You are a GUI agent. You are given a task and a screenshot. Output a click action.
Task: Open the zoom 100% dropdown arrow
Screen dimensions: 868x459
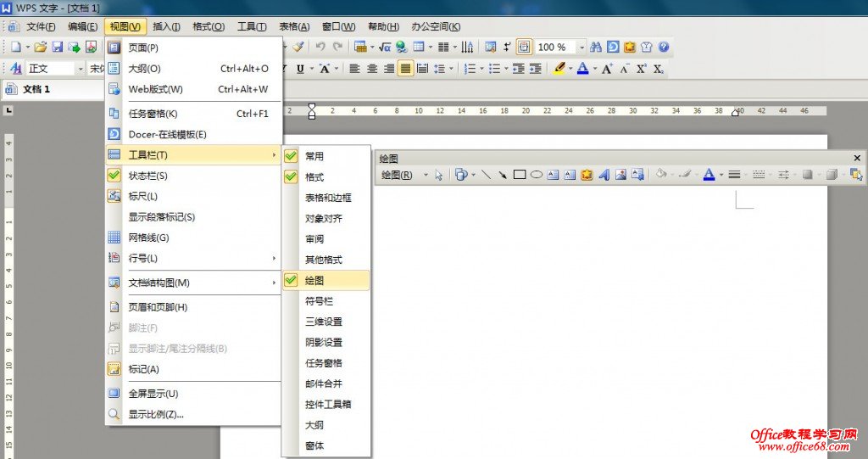(x=583, y=48)
